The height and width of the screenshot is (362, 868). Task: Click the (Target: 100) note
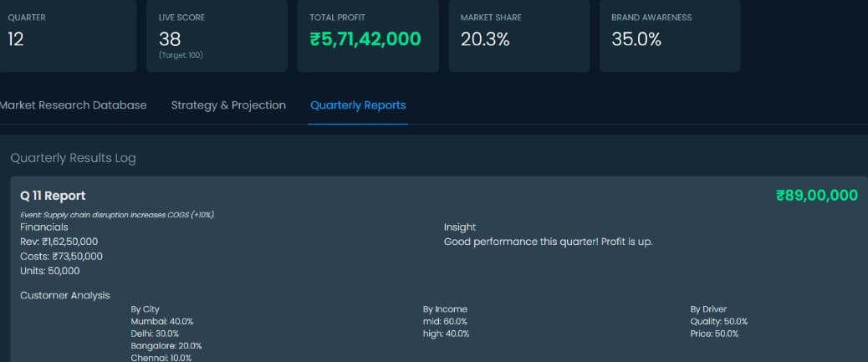pos(181,55)
